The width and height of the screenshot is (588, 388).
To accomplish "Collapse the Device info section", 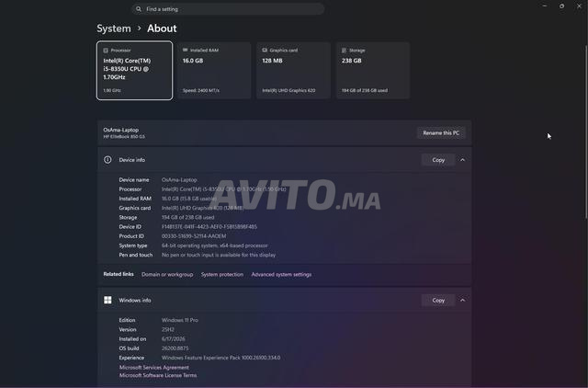I will tap(463, 160).
